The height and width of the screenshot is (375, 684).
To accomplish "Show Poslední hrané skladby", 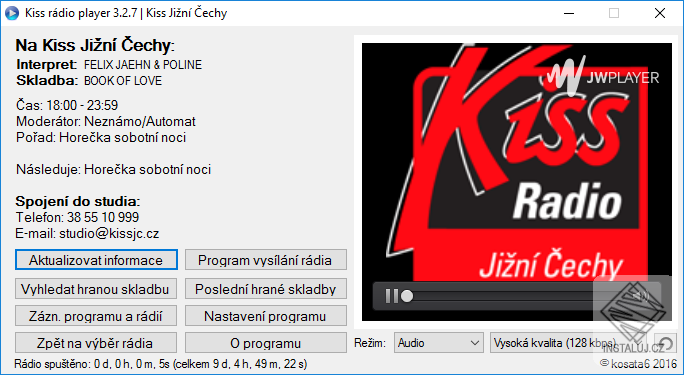I will [265, 289].
